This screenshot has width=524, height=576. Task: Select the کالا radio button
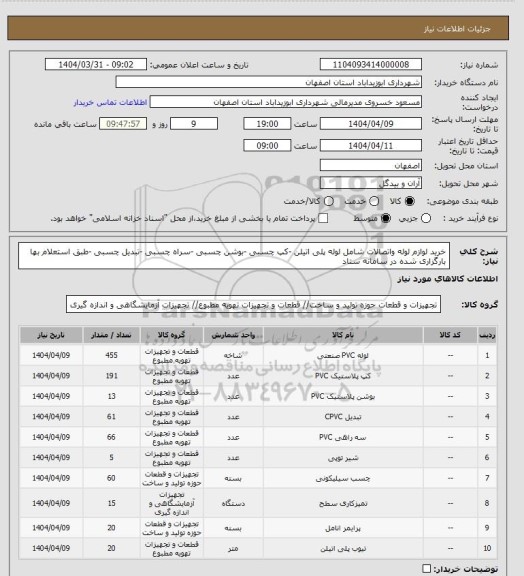click(409, 201)
